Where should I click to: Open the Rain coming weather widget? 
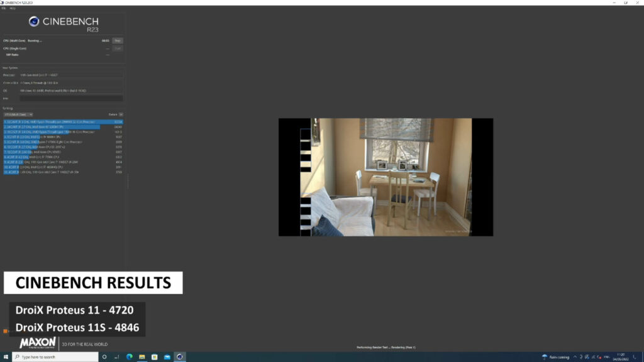tap(556, 357)
